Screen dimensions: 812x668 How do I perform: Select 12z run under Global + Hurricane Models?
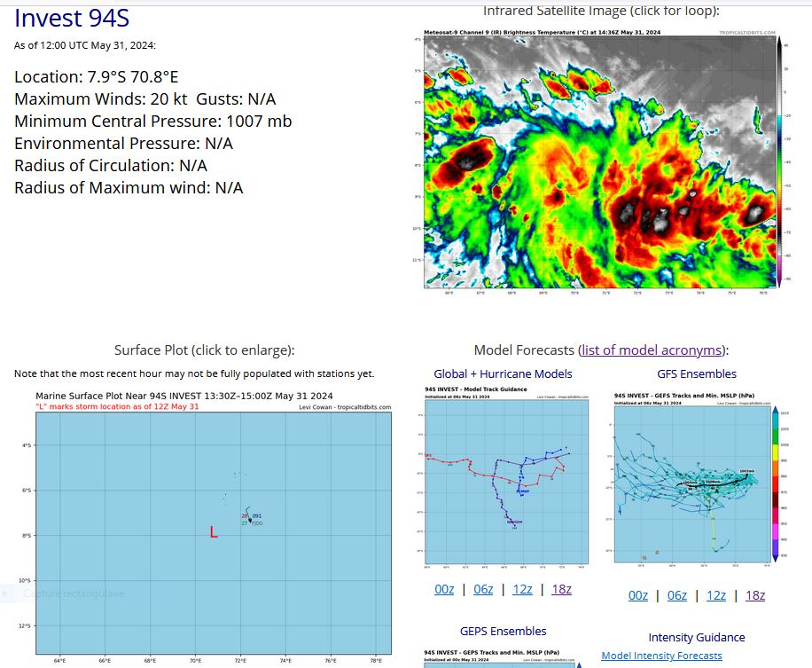click(522, 589)
